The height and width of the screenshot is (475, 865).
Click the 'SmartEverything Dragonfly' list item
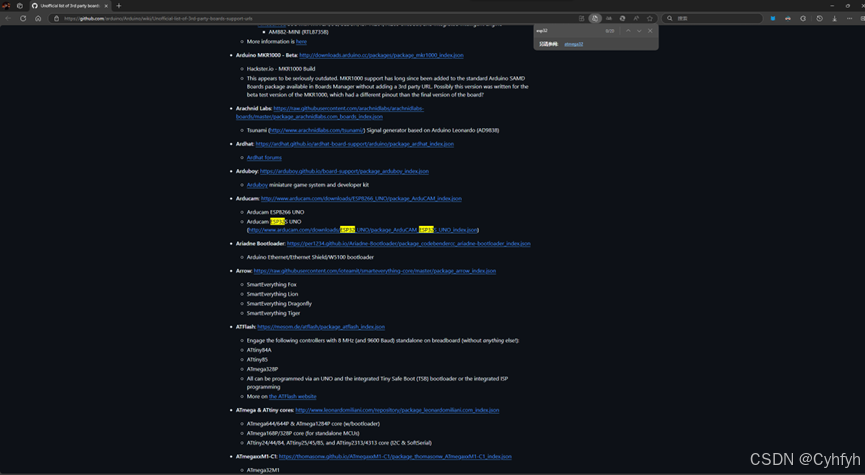click(279, 303)
